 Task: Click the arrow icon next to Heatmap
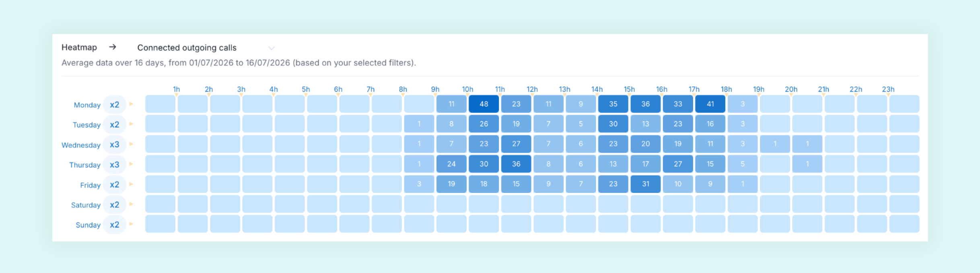(x=113, y=47)
